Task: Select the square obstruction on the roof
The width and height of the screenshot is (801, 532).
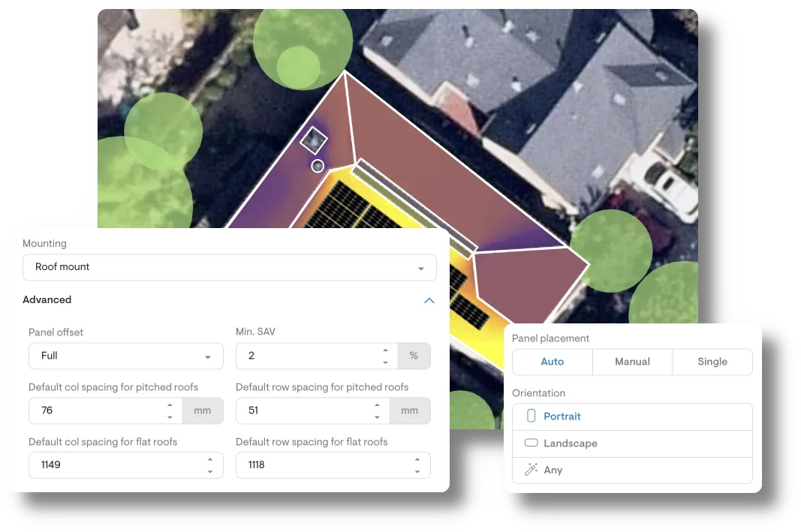Action: point(314,140)
